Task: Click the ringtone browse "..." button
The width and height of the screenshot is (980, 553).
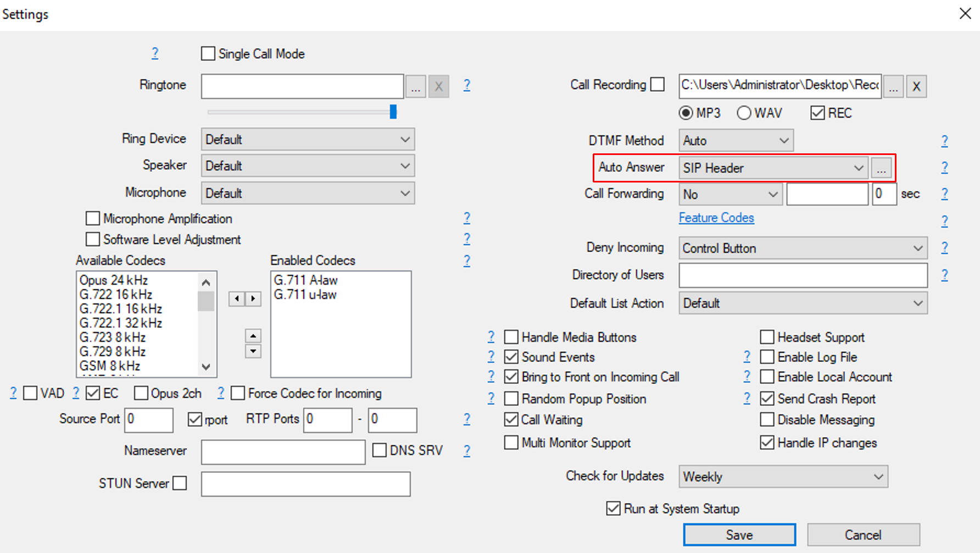Action: (x=416, y=87)
